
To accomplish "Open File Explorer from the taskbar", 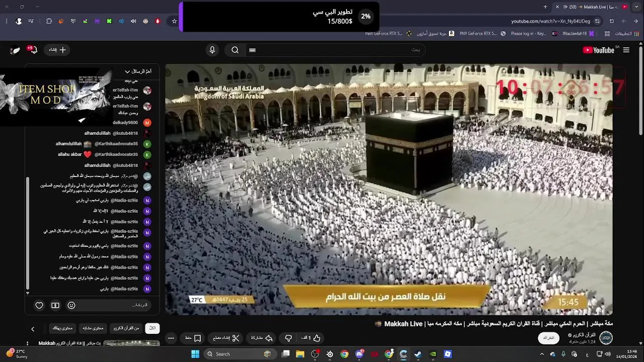I will [x=300, y=354].
